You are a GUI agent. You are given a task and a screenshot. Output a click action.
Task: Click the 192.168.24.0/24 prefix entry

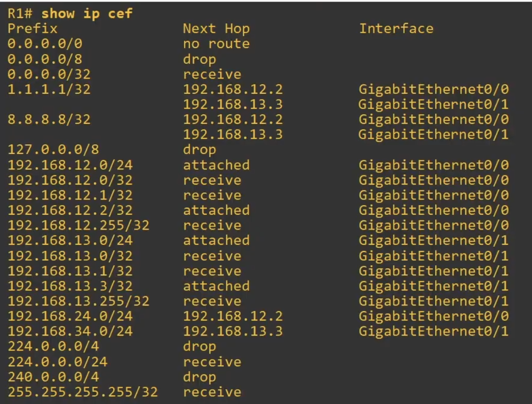70,316
